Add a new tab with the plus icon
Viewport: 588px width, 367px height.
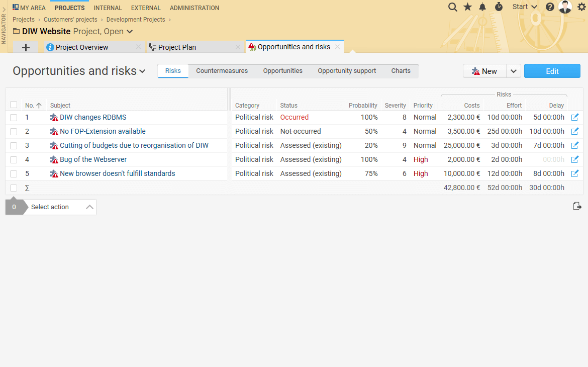[x=25, y=47]
